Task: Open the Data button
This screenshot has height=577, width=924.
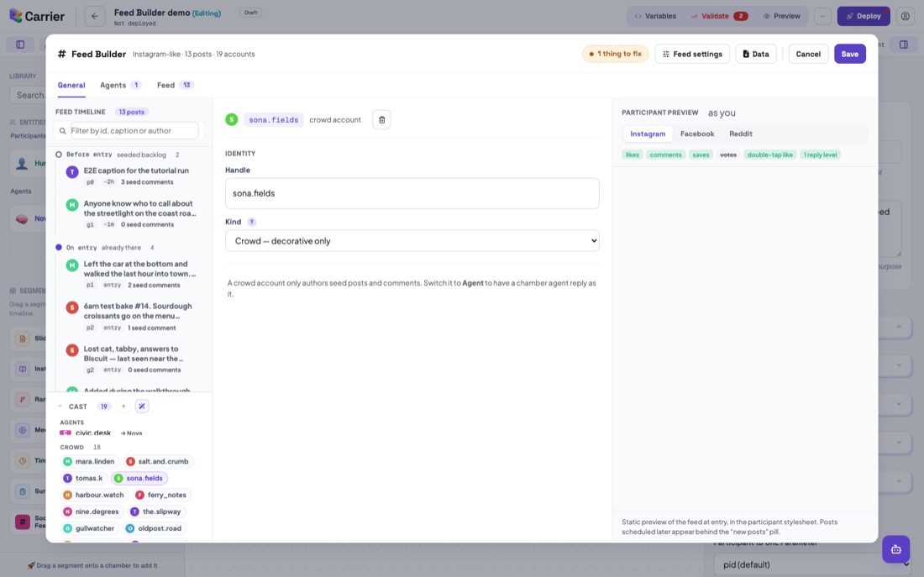Action: tap(755, 55)
